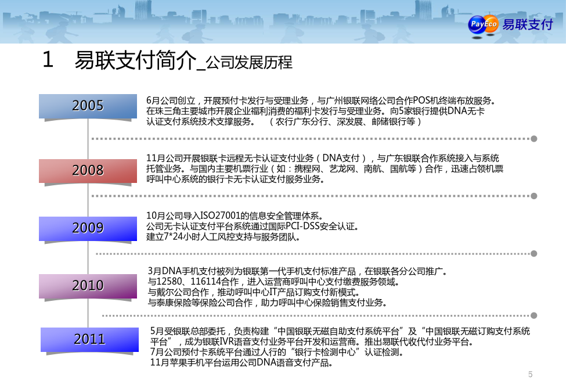Select the 2010 timeline year box

tap(88, 286)
